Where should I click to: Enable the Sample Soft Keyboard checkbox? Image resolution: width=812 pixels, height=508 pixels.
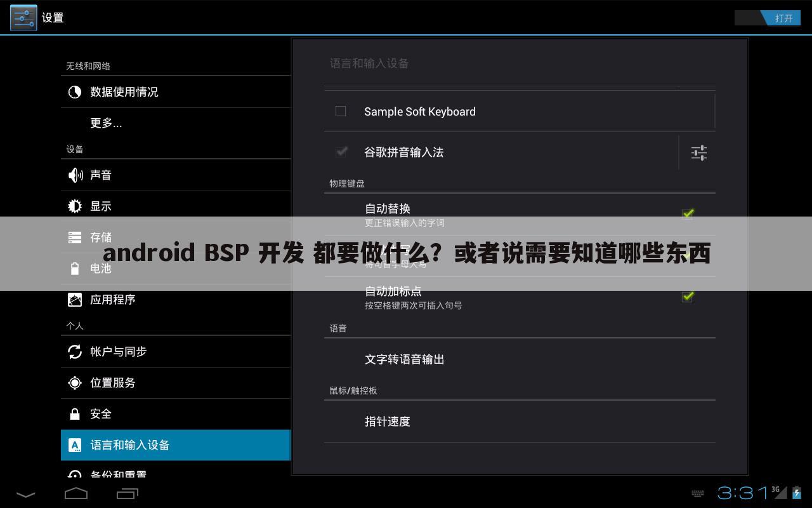click(x=340, y=111)
